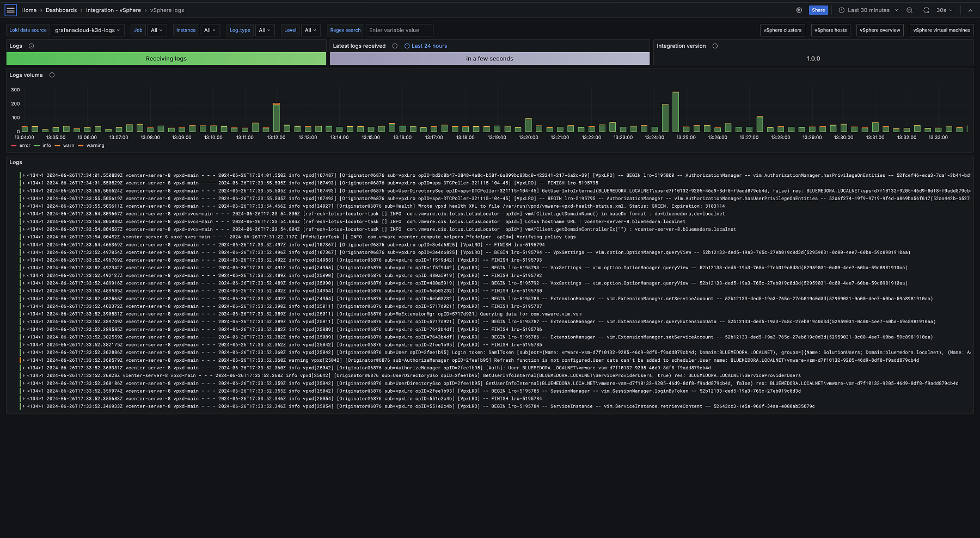Click the Logs panel info icon
The height and width of the screenshot is (538, 980).
(31, 46)
